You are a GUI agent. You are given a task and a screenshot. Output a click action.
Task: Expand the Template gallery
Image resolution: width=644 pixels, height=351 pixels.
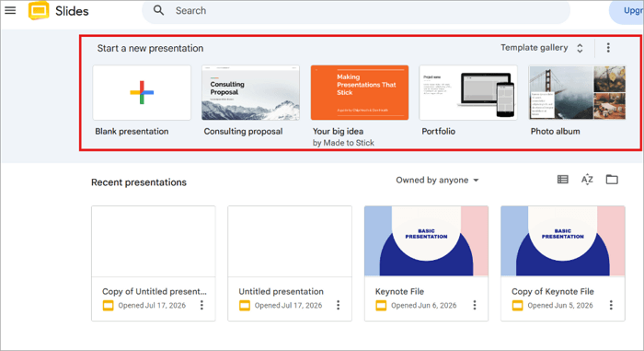tap(542, 48)
